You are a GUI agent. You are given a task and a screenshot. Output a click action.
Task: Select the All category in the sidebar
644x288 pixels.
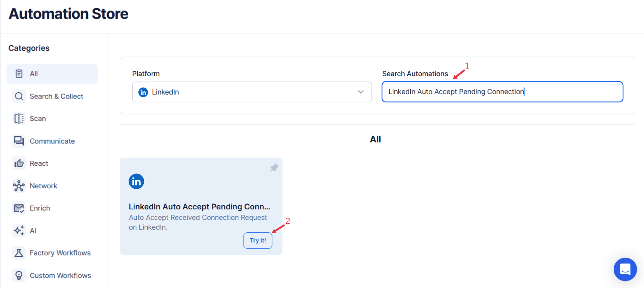pyautogui.click(x=52, y=74)
